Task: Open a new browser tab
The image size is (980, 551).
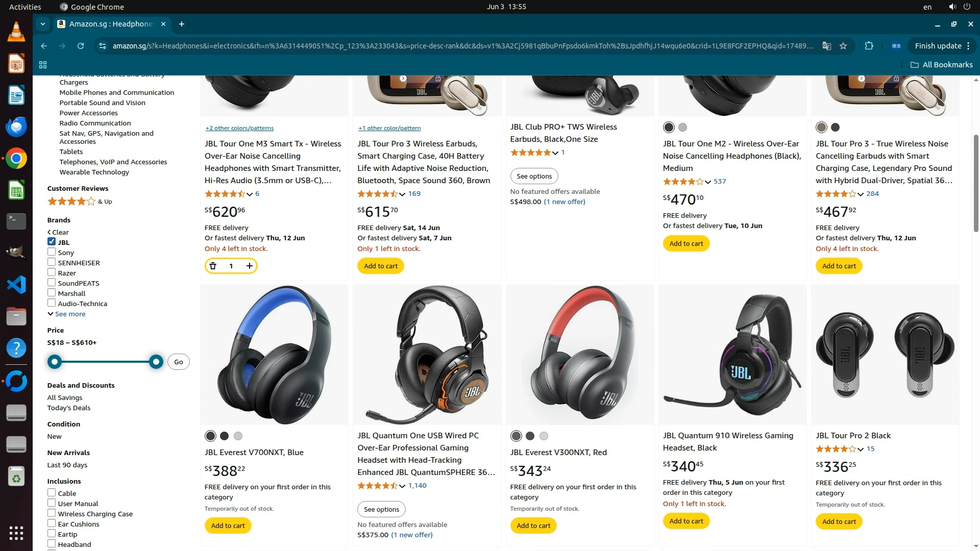Action: click(182, 24)
